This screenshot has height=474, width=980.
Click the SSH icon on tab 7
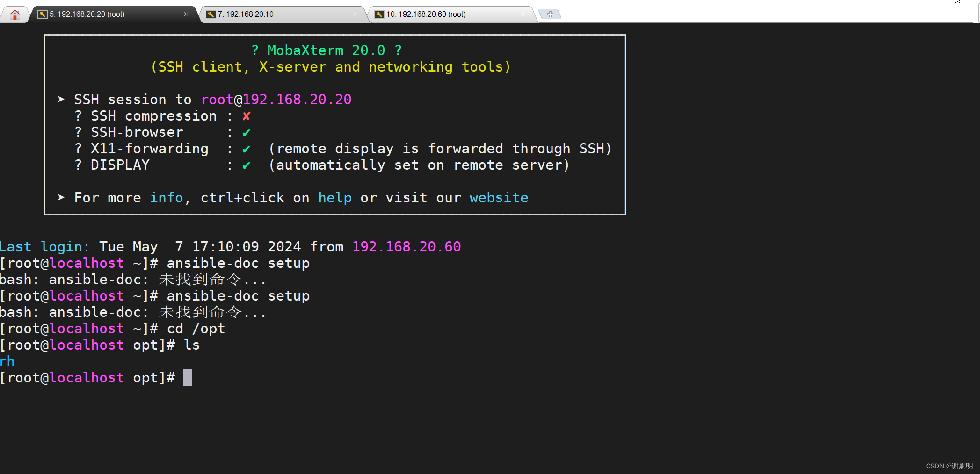pos(211,14)
